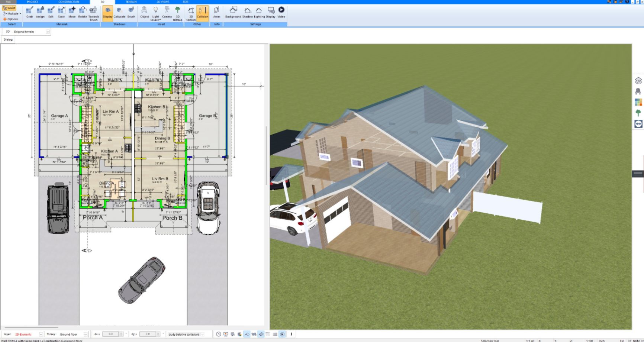This screenshot has width=644, height=342.
Task: Toggle the grid icon in bottom bar
Action: click(x=275, y=334)
